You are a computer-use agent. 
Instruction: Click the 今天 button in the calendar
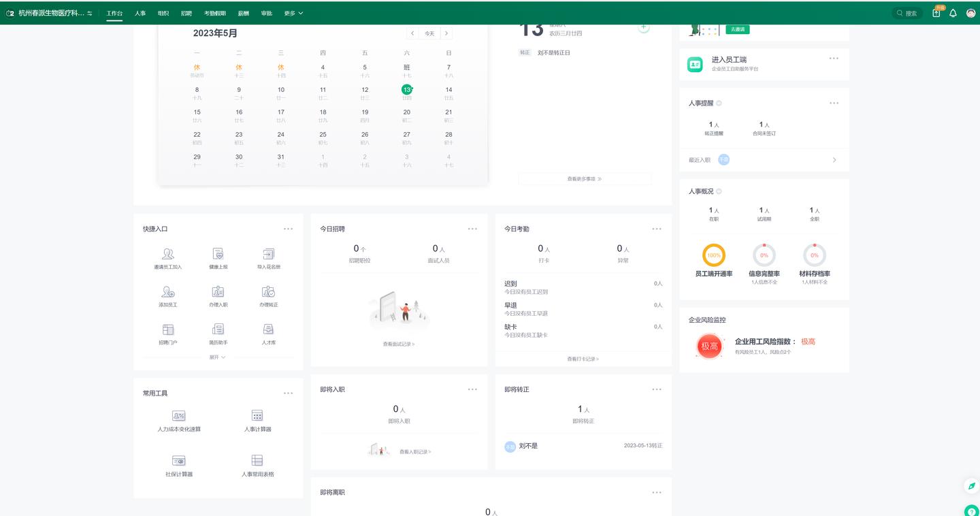point(429,33)
